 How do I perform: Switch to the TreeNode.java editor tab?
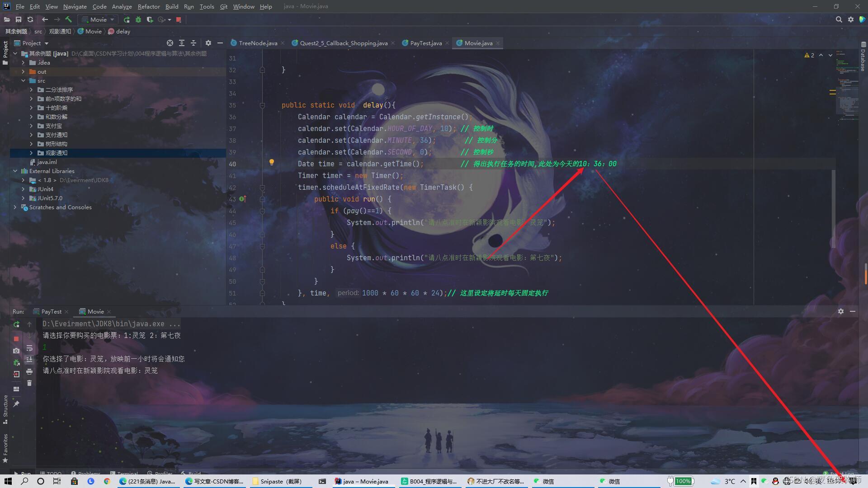point(258,43)
